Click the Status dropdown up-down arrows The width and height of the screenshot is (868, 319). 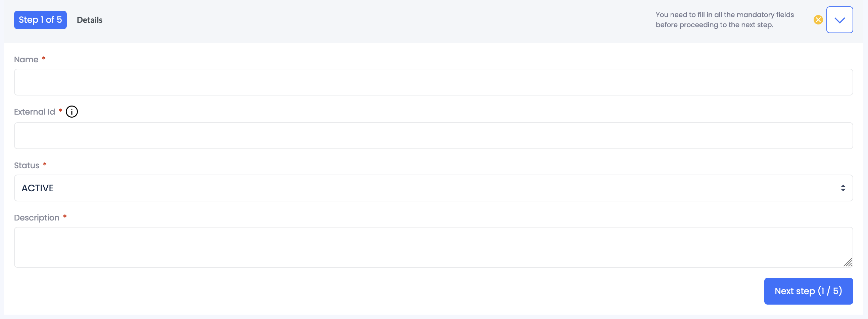(843, 188)
